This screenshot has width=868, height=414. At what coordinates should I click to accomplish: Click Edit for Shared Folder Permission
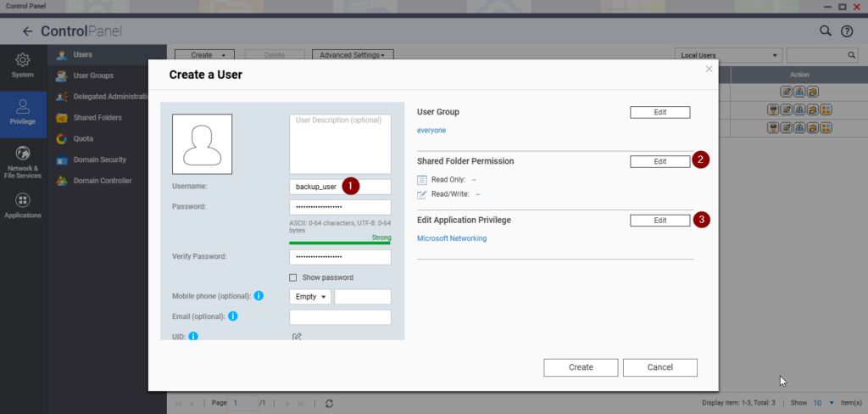[659, 161]
